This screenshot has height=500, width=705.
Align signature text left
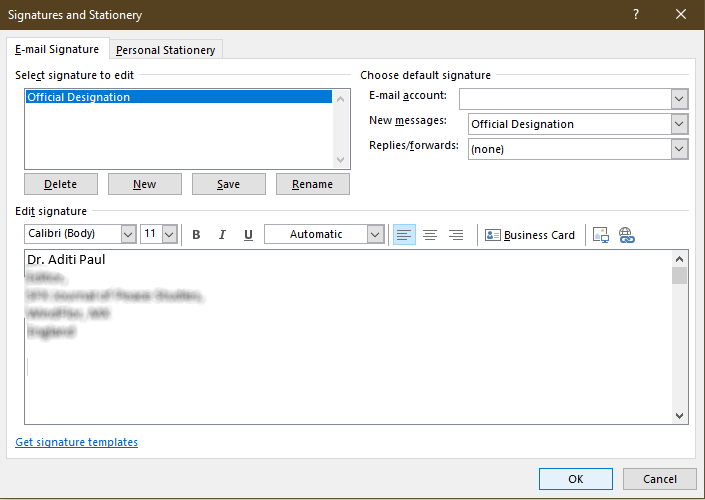[x=404, y=235]
